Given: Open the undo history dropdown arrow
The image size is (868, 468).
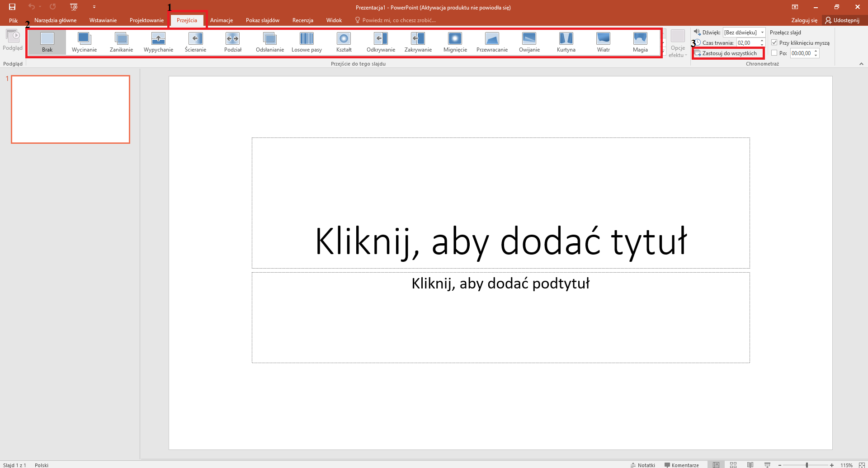Looking at the screenshot, I should (x=40, y=7).
